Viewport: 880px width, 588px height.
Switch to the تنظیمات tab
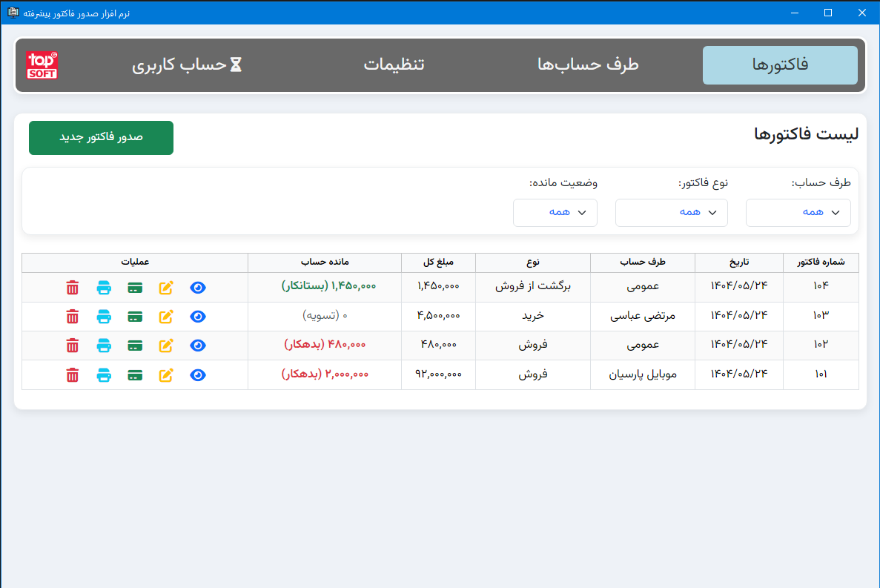click(394, 65)
